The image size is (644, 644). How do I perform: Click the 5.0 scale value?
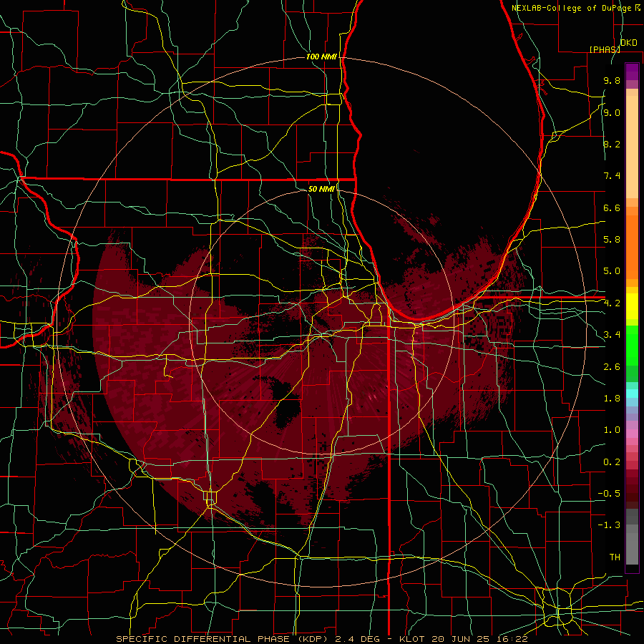coord(612,271)
